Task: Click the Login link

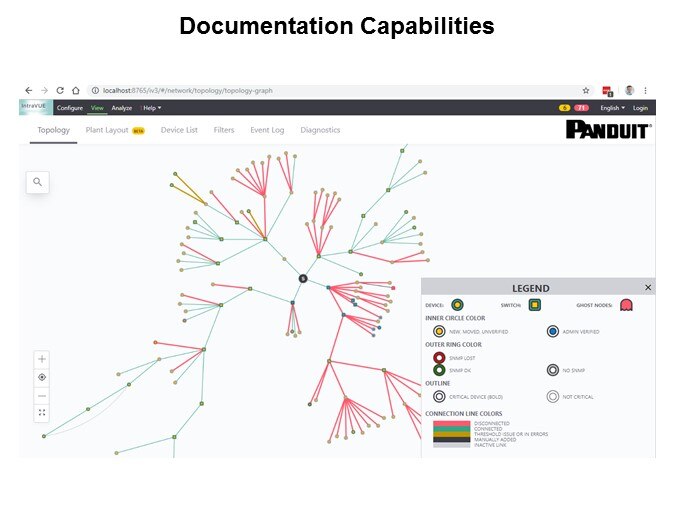Action: tap(640, 108)
